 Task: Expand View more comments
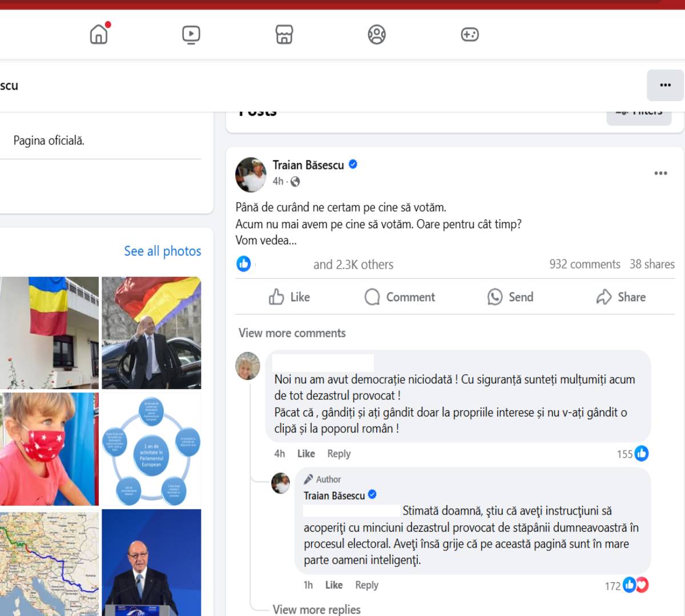click(x=292, y=333)
